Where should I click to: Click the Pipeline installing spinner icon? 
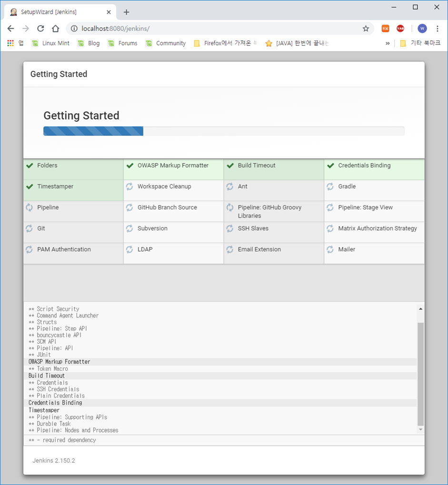(29, 208)
